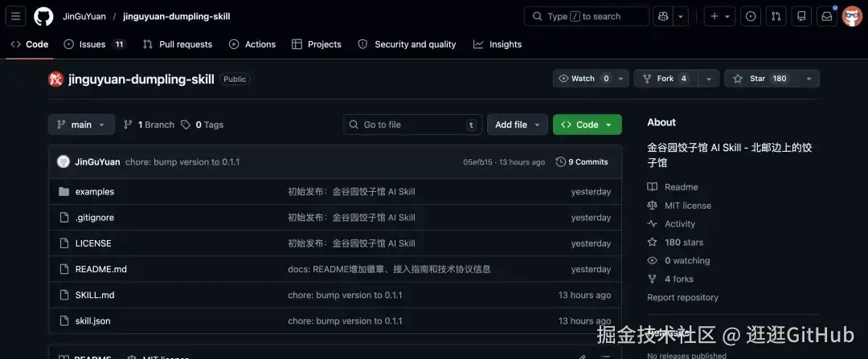Open the hamburger navigation menu
868x359 pixels.
pyautogui.click(x=15, y=17)
